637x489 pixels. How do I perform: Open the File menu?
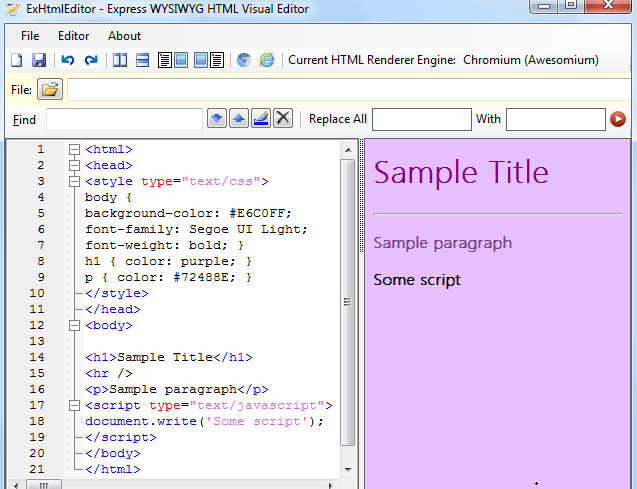[30, 36]
